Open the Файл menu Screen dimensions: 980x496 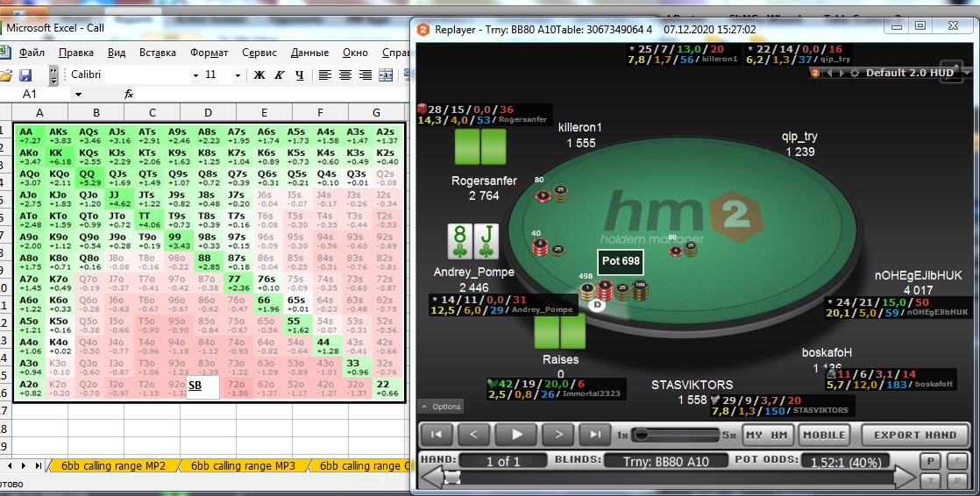pos(32,53)
